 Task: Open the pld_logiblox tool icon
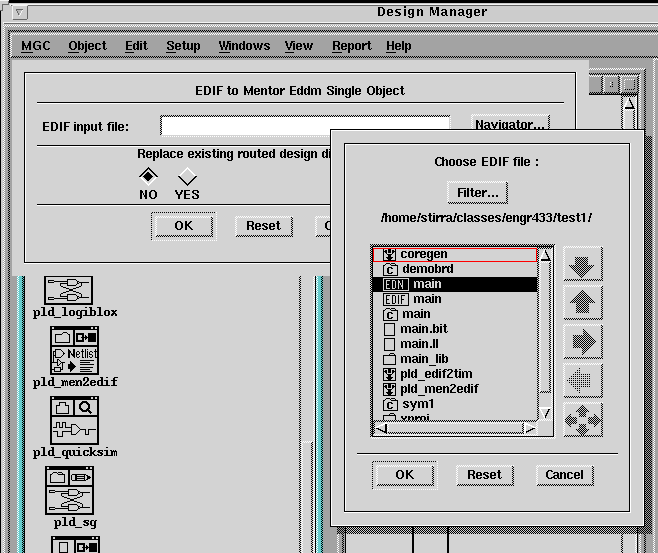pos(68,291)
